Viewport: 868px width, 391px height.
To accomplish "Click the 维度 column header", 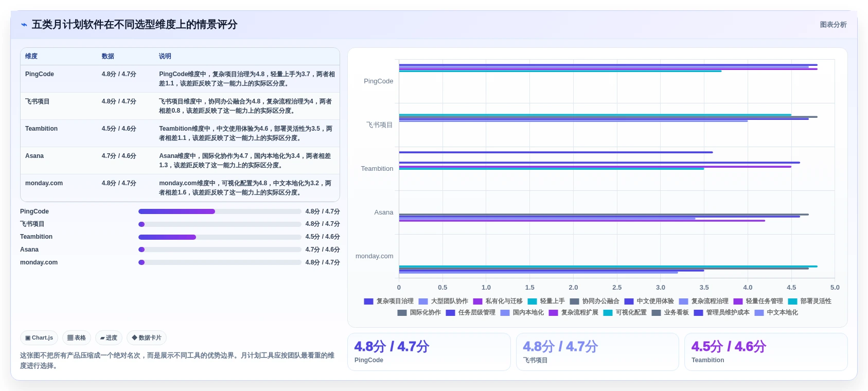I will pos(31,56).
